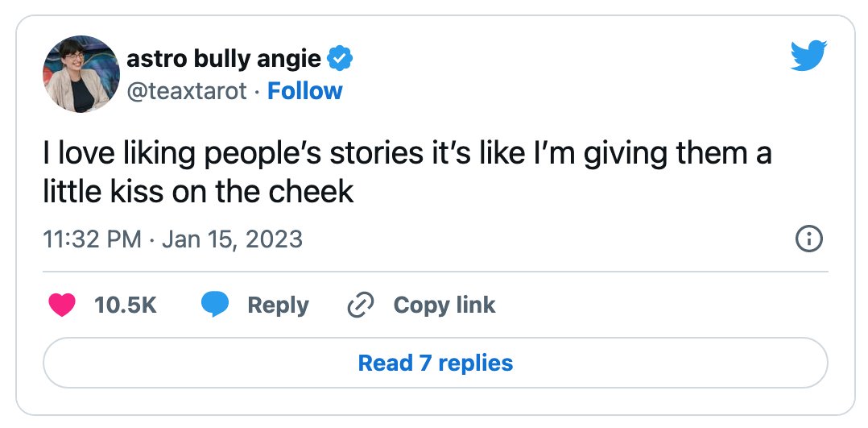Image resolution: width=868 pixels, height=428 pixels.
Task: Click the Jan 15, 2023 date
Action: click(x=233, y=239)
